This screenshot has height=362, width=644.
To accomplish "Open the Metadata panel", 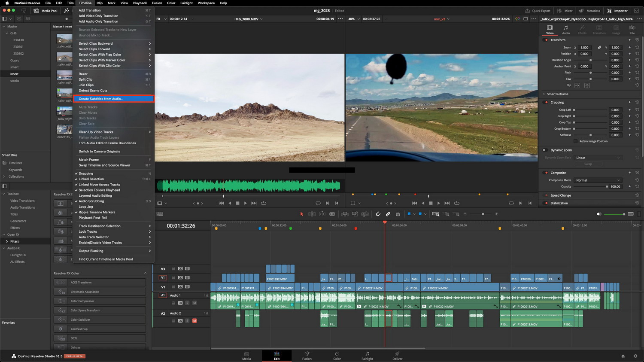I will tap(589, 11).
